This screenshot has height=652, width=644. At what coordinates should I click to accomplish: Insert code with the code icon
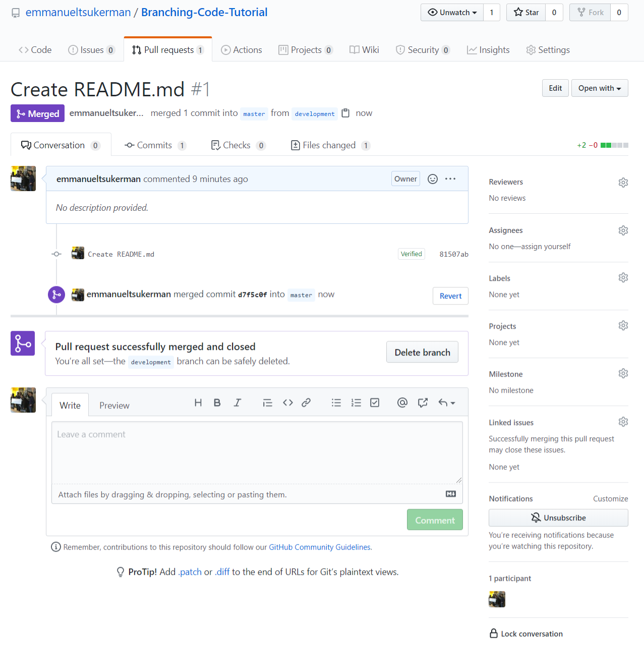[x=288, y=402]
